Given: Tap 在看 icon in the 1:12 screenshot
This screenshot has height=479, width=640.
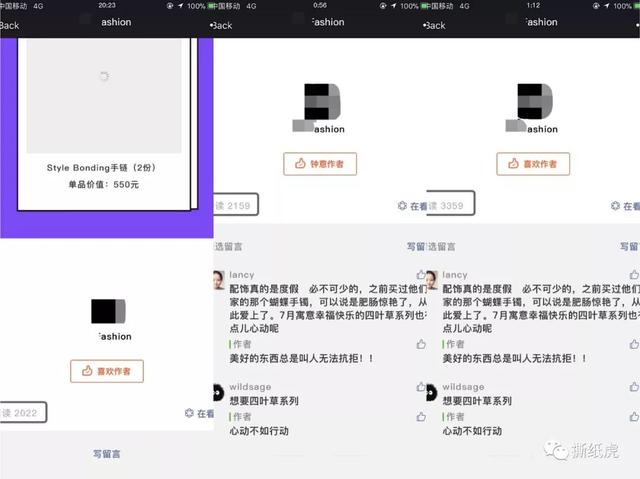Looking at the screenshot, I should pyautogui.click(x=615, y=206).
